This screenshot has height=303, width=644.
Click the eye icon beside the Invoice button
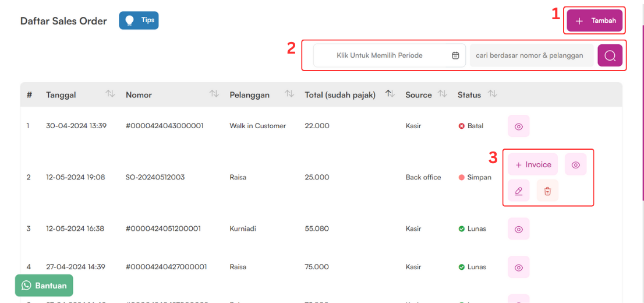[575, 164]
